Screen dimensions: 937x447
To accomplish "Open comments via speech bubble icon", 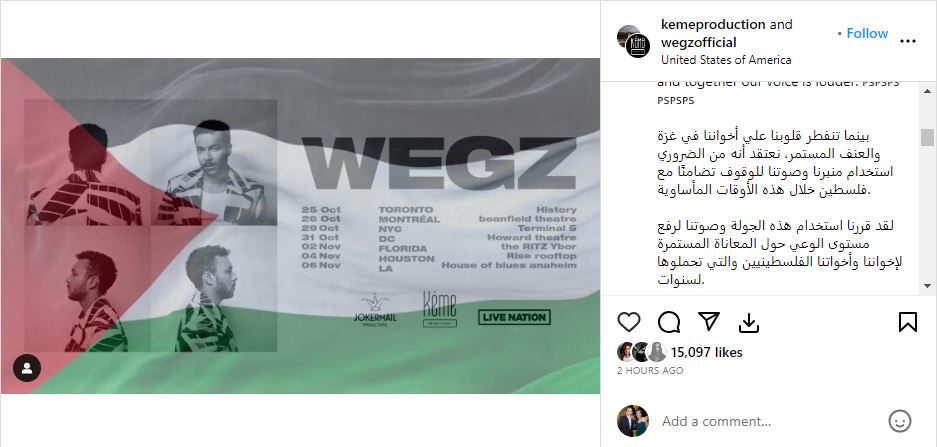I will 669,322.
